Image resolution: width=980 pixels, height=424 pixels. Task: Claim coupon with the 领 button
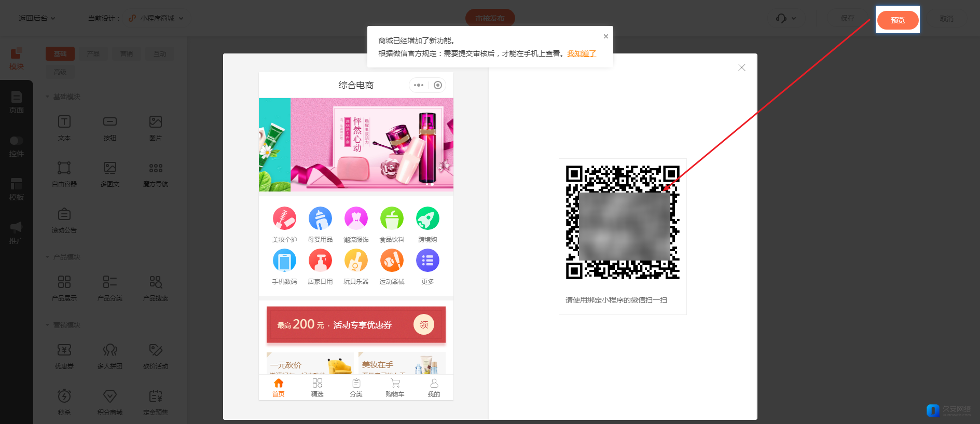tap(423, 325)
